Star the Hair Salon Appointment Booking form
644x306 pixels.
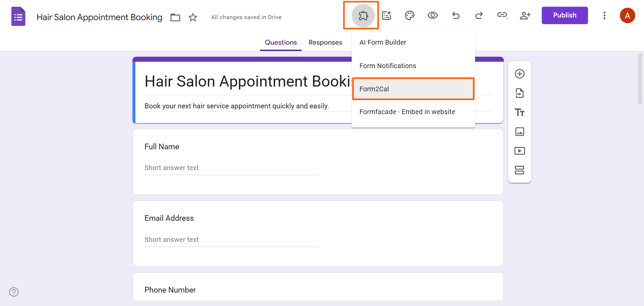(193, 17)
